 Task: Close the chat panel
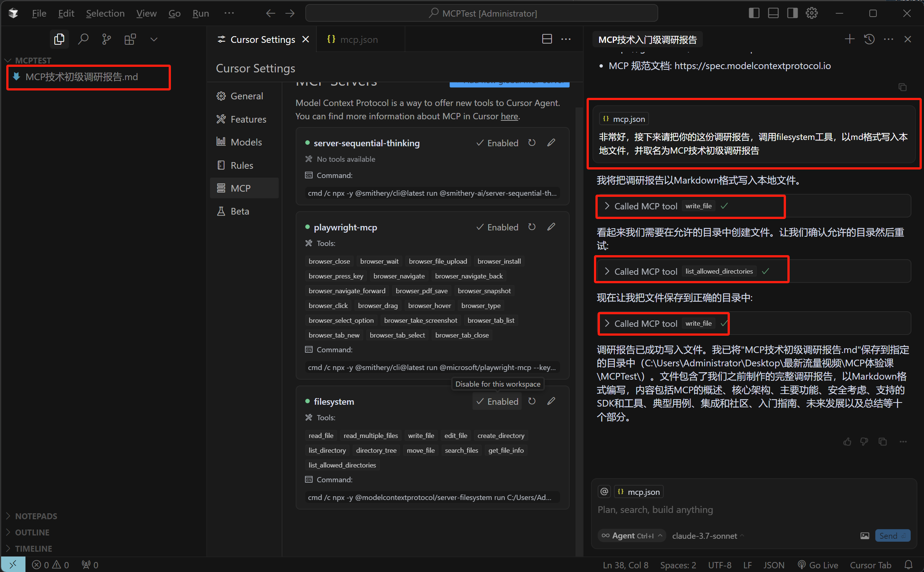[x=908, y=39]
